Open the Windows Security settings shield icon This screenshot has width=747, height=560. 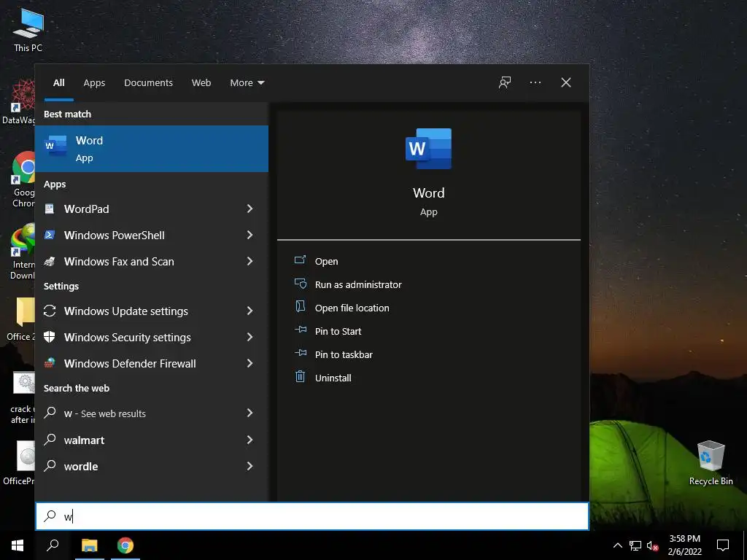coord(50,337)
